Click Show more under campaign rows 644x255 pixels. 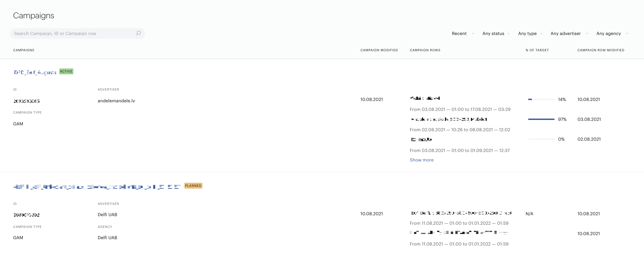tap(422, 160)
